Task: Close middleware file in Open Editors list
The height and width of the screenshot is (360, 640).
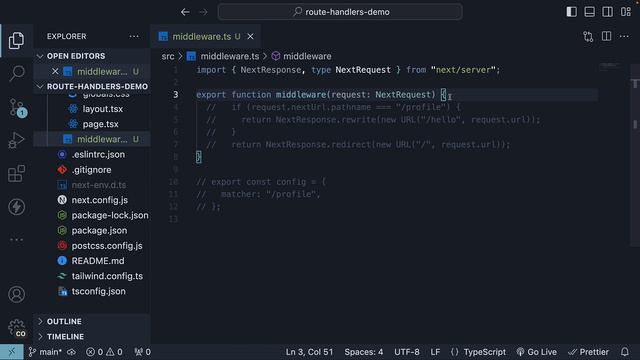Action: click(x=56, y=71)
